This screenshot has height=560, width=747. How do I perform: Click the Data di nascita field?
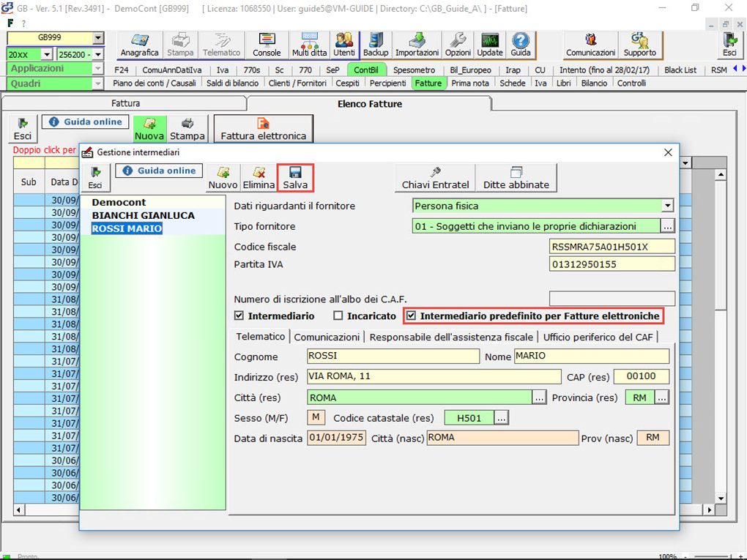[336, 438]
